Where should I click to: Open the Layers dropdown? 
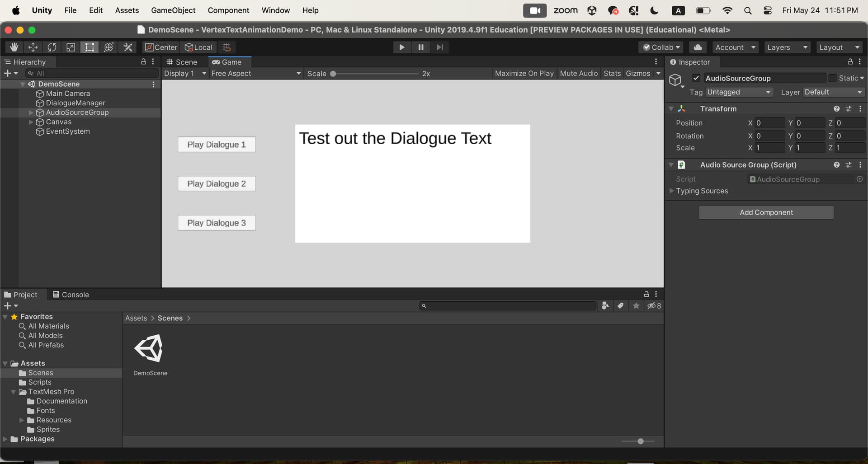coord(787,47)
